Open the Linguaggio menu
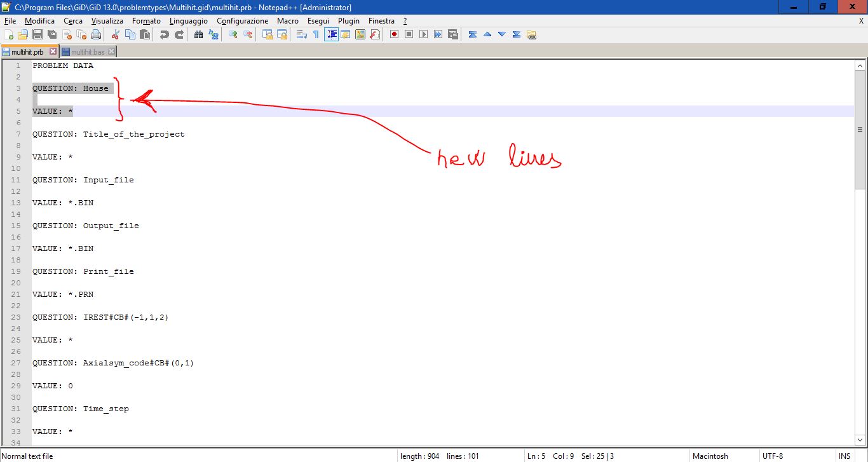The height and width of the screenshot is (462, 868). point(188,21)
